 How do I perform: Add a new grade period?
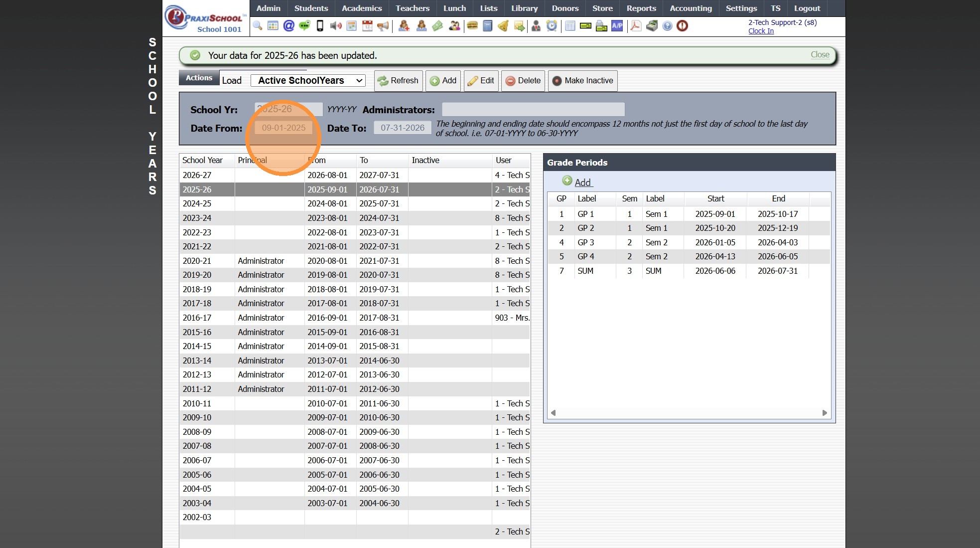(x=582, y=183)
